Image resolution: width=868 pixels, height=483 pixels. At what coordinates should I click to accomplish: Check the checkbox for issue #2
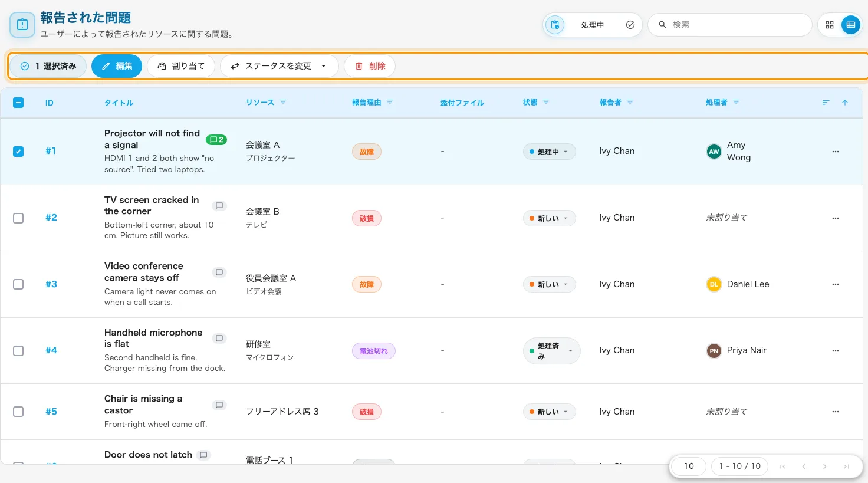(18, 218)
